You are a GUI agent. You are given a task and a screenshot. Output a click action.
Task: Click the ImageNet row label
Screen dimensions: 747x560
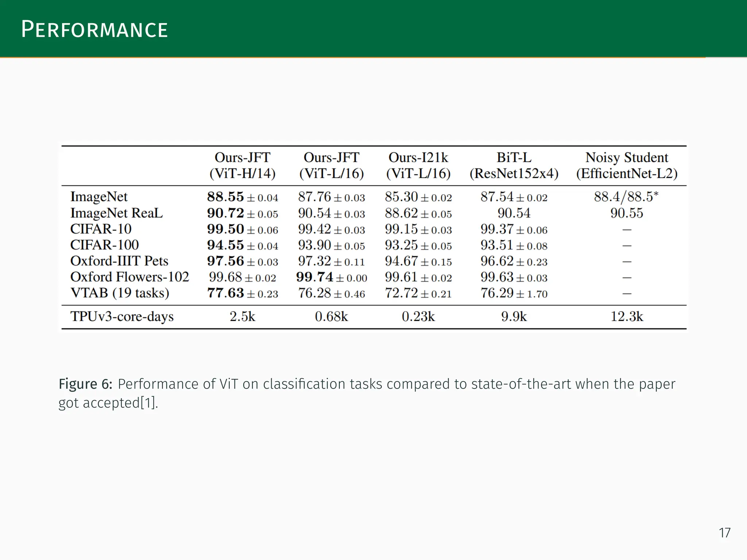(x=99, y=197)
